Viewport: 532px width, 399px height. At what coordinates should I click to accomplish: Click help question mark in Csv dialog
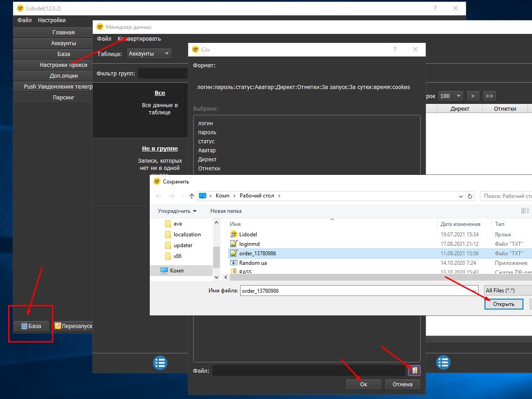(x=394, y=50)
